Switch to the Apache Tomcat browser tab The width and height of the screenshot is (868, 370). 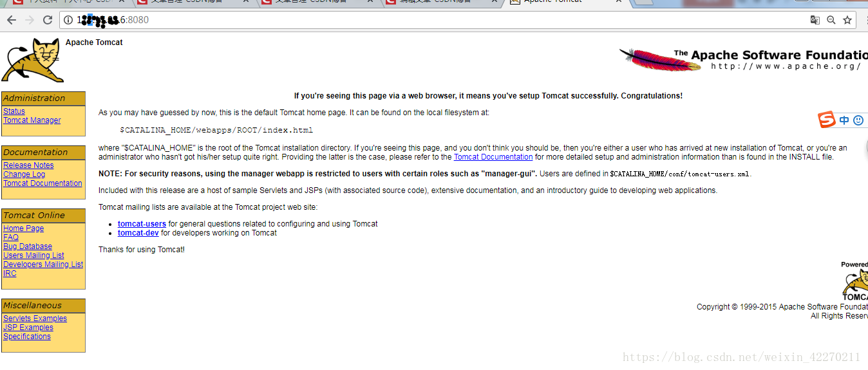(x=567, y=2)
